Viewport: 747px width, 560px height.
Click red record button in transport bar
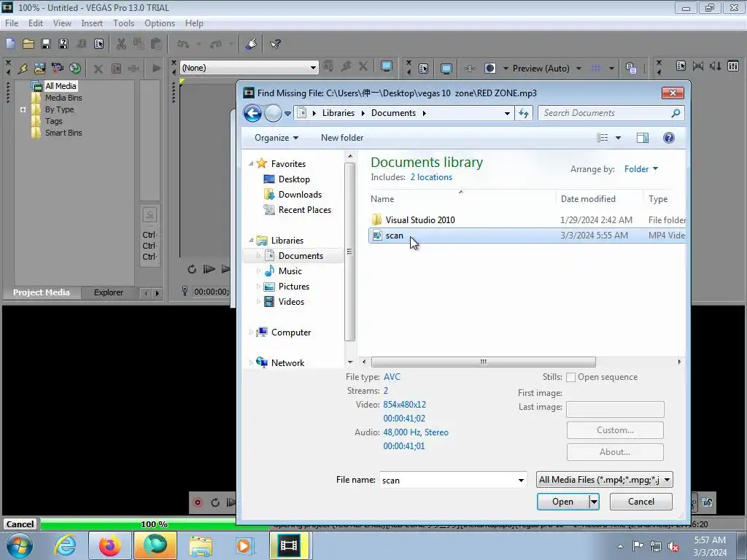[198, 502]
